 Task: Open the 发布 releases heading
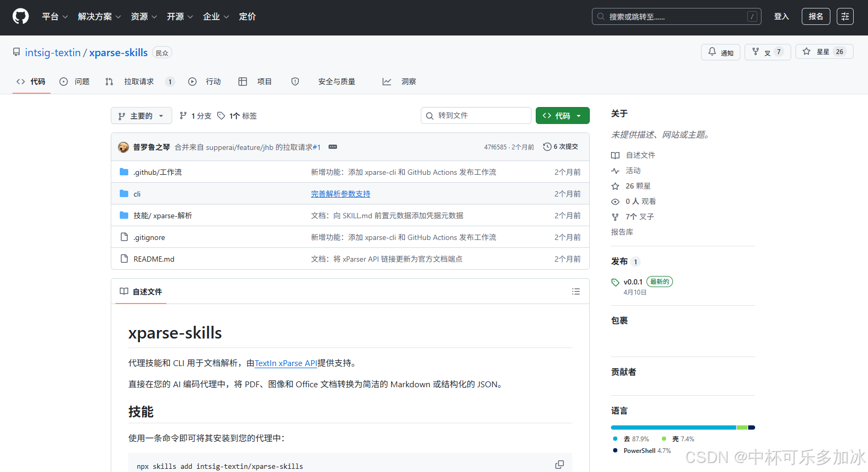(619, 261)
